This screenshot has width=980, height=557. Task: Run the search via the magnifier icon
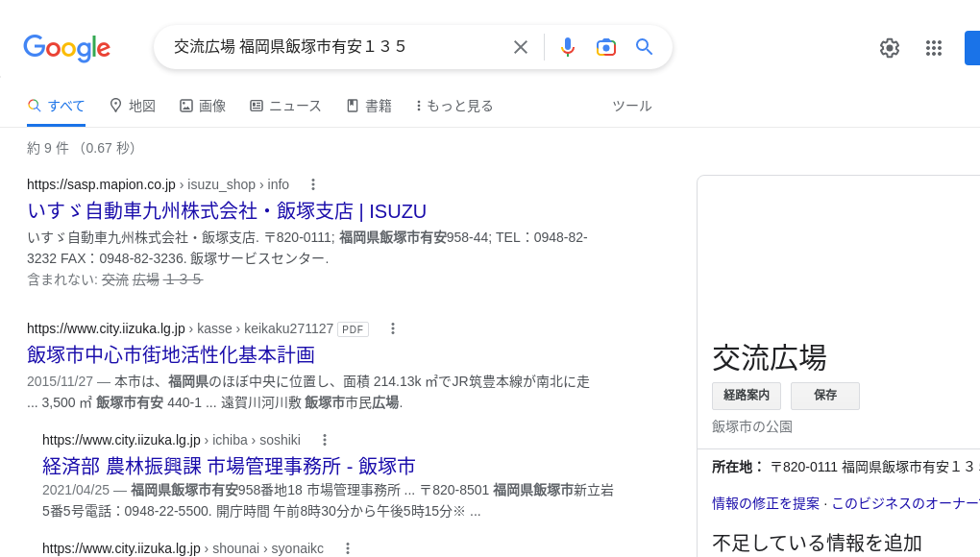[x=645, y=47]
